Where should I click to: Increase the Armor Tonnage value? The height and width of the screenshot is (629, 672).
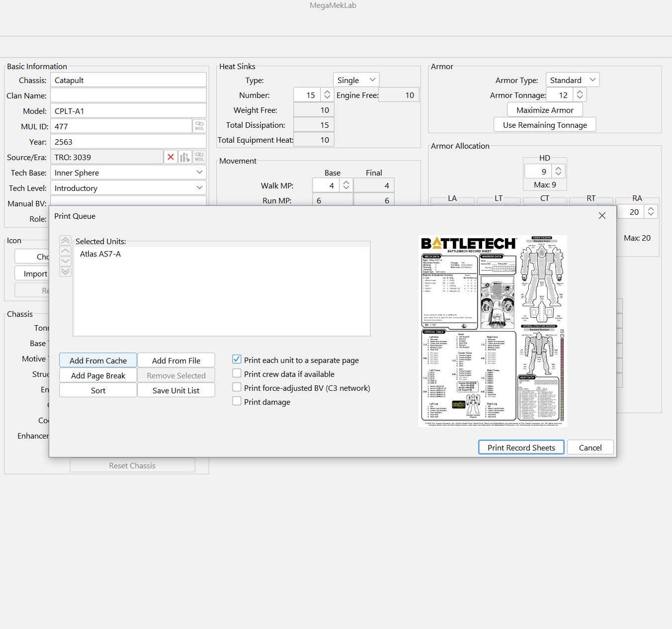click(580, 92)
